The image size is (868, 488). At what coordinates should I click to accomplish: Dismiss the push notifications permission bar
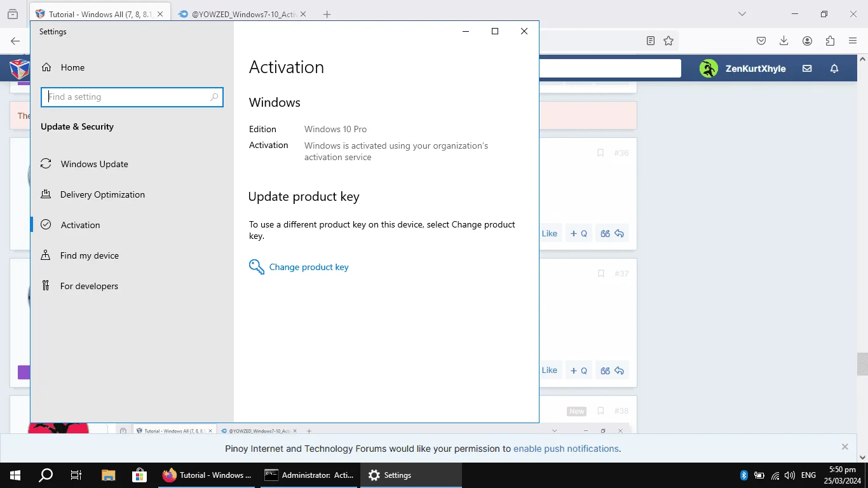point(845,447)
